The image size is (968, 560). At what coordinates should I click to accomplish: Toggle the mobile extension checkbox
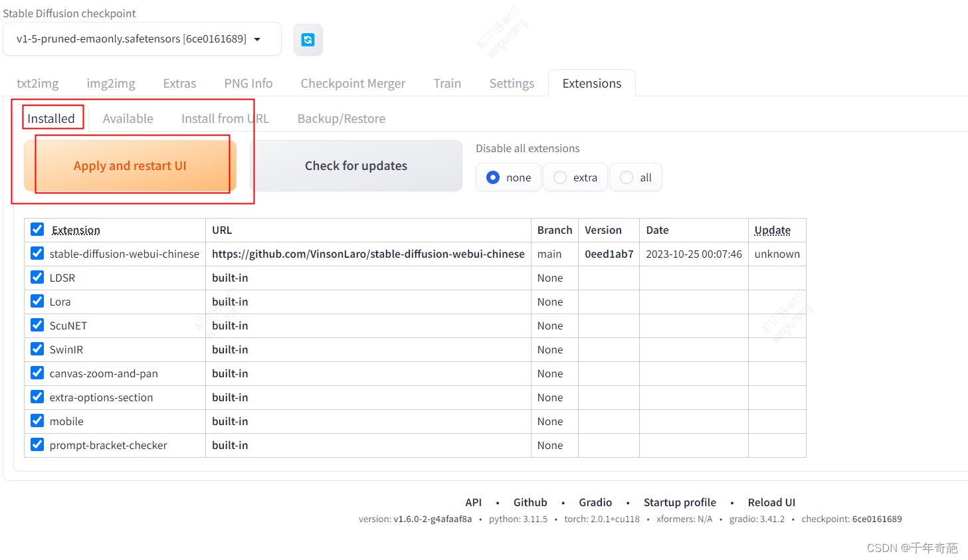click(37, 420)
